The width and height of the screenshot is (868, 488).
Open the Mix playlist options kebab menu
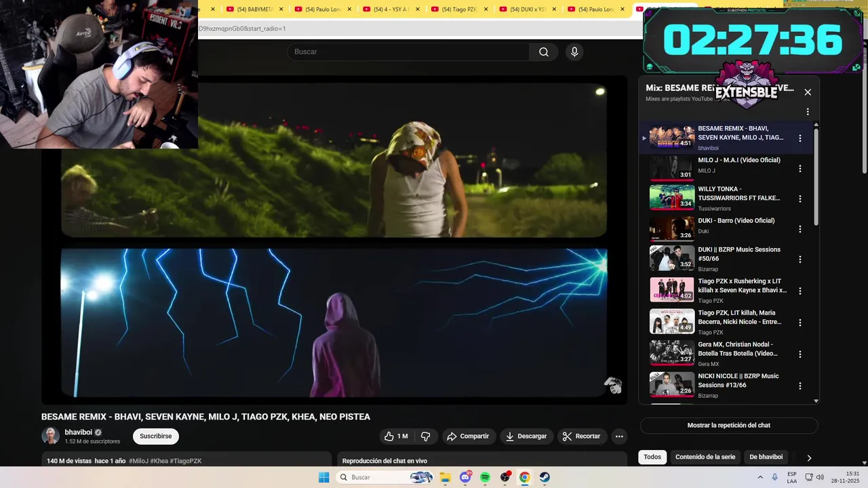coord(808,112)
